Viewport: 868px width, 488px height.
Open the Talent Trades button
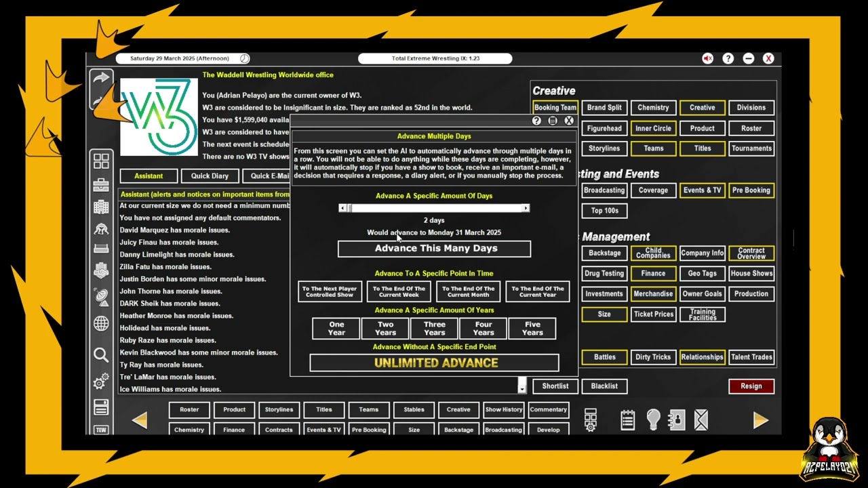click(751, 357)
